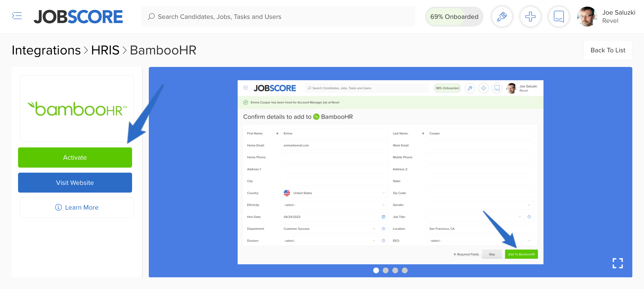Click the 69% Onboarded progress indicator
This screenshot has width=644, height=289.
click(x=454, y=16)
